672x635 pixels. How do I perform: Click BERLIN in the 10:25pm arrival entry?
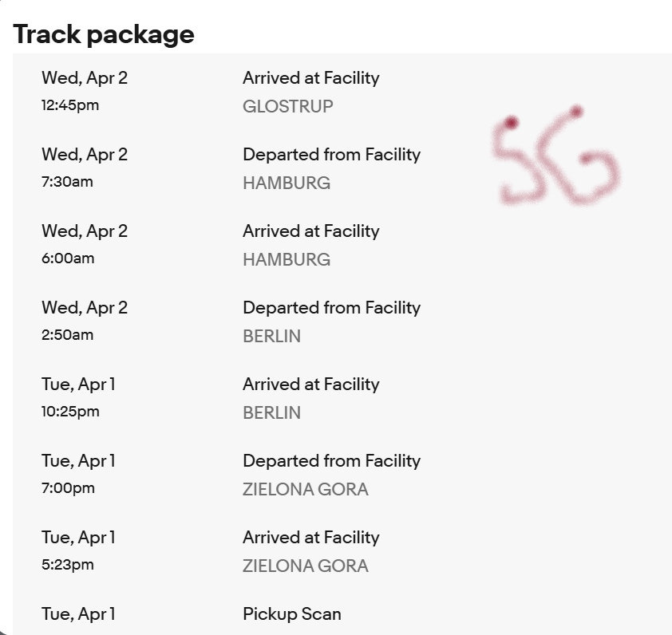tap(271, 412)
